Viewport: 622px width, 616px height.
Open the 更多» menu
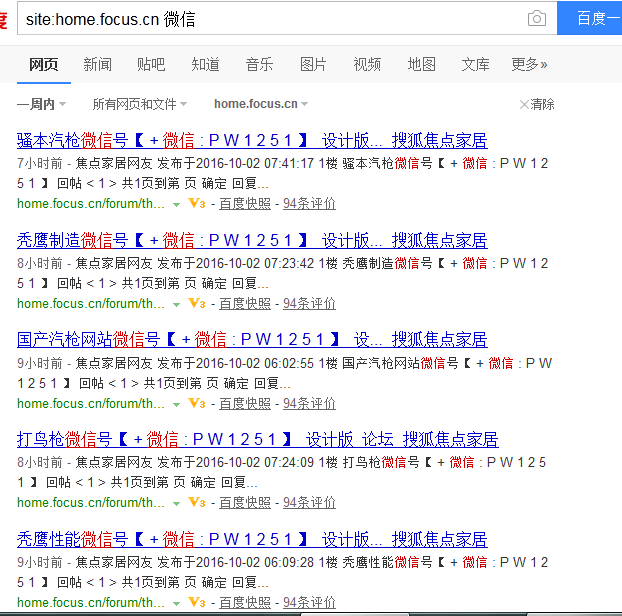click(x=529, y=64)
